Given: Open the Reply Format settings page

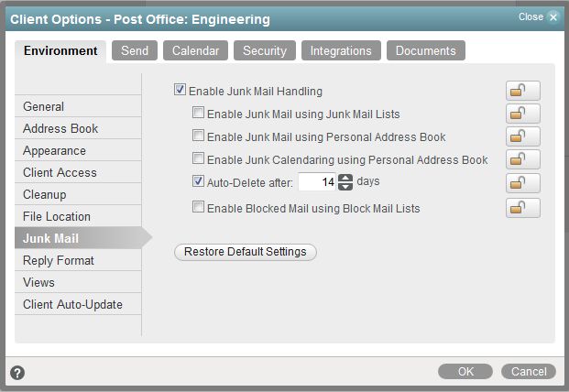Looking at the screenshot, I should point(59,260).
